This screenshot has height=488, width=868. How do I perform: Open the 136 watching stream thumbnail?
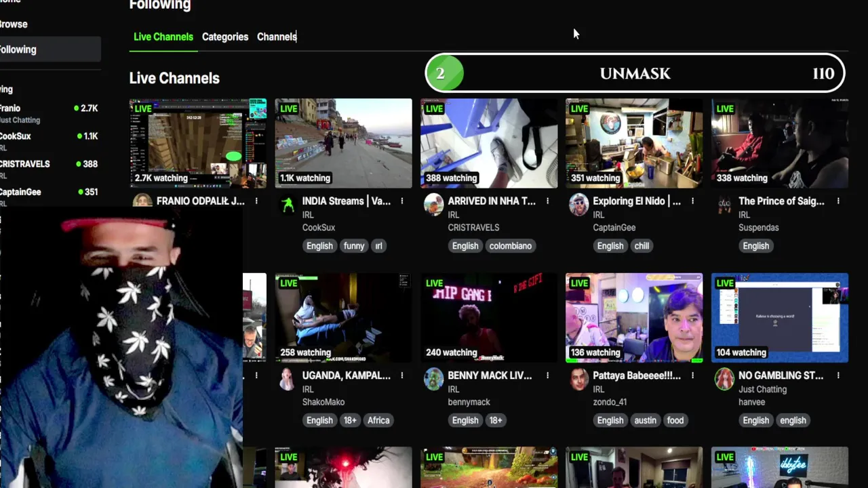tap(634, 317)
